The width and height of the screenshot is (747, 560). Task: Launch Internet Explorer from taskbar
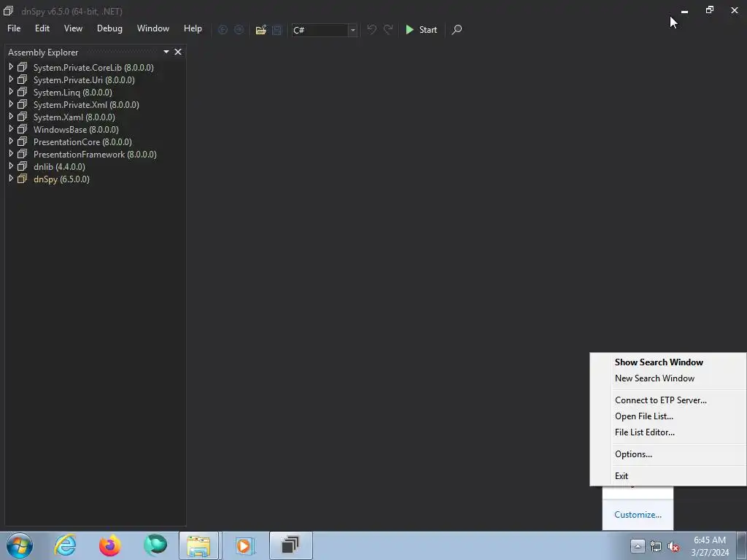pos(65,545)
